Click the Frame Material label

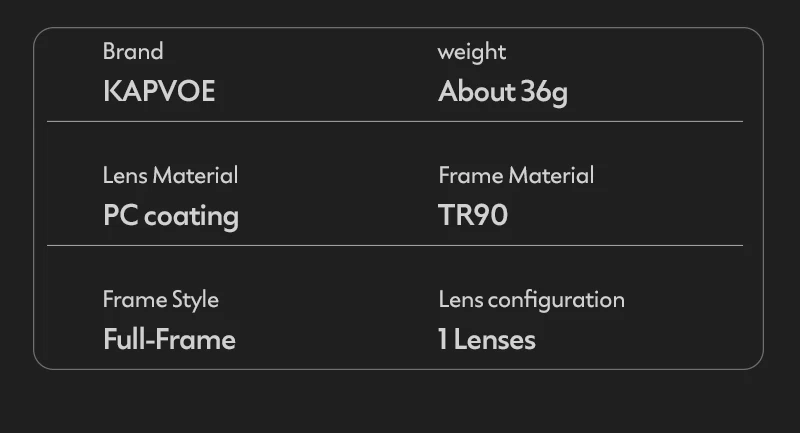tap(516, 175)
